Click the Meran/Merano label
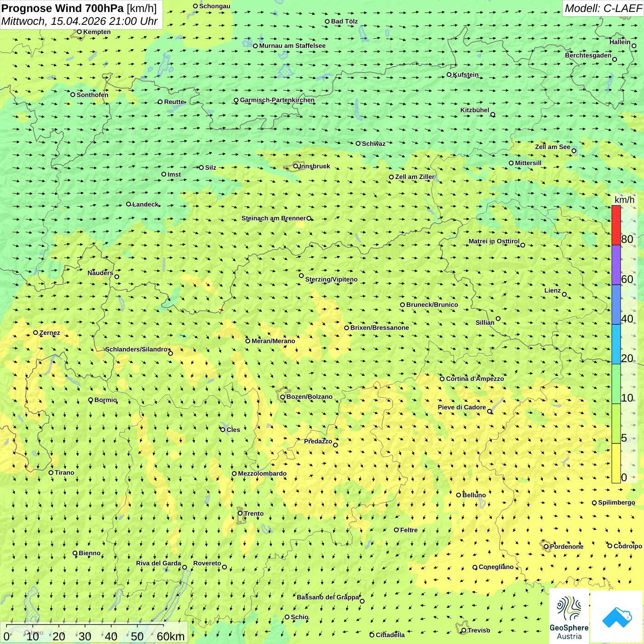Image resolution: width=644 pixels, height=644 pixels. [x=273, y=341]
